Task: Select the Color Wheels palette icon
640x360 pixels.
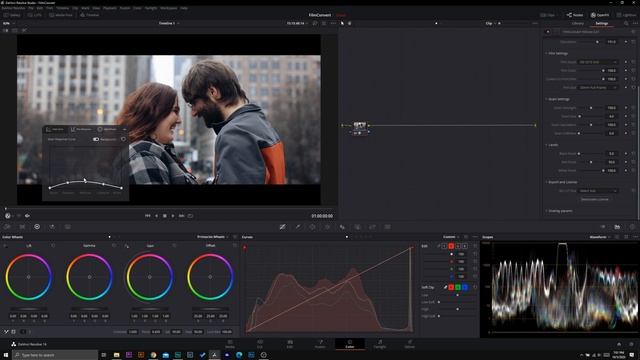Action: point(37,227)
